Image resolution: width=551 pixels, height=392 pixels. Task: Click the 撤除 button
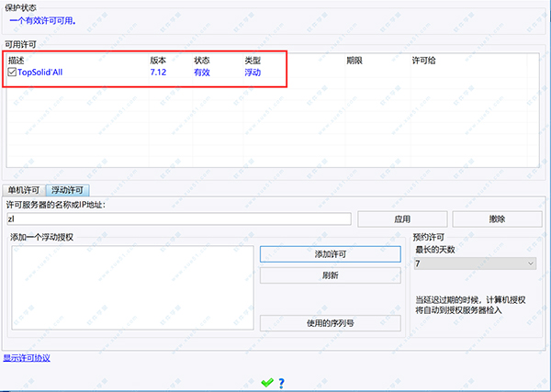pyautogui.click(x=497, y=218)
